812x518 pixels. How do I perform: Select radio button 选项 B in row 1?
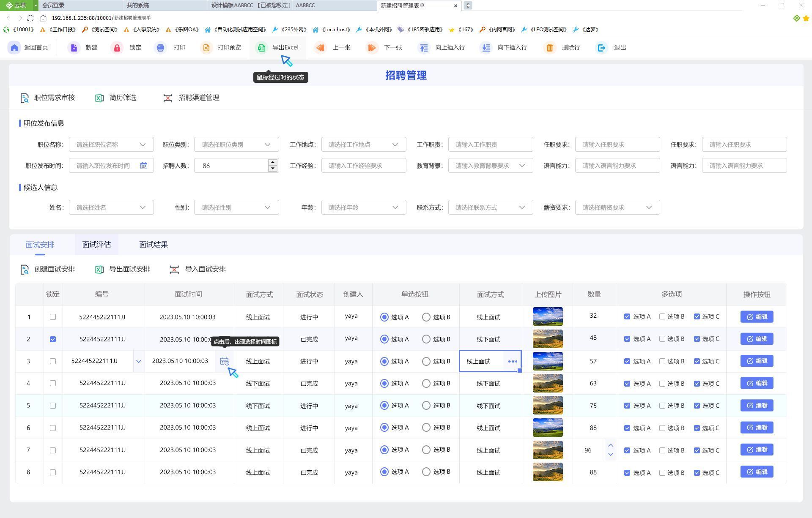(x=426, y=317)
